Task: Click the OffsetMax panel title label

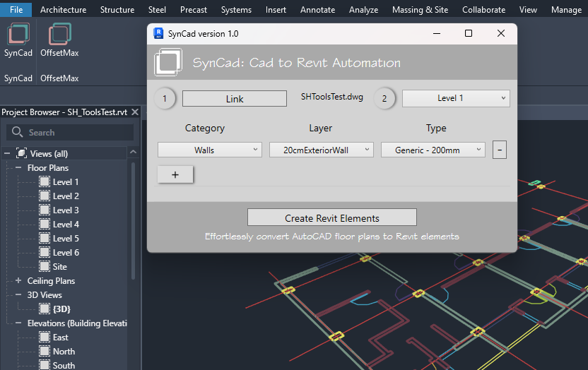Action: pyautogui.click(x=59, y=78)
